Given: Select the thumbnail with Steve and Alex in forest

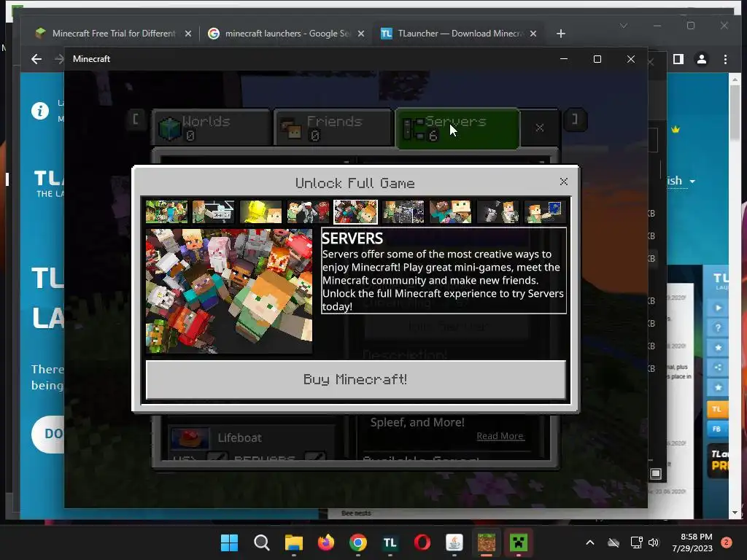Looking at the screenshot, I should (166, 212).
